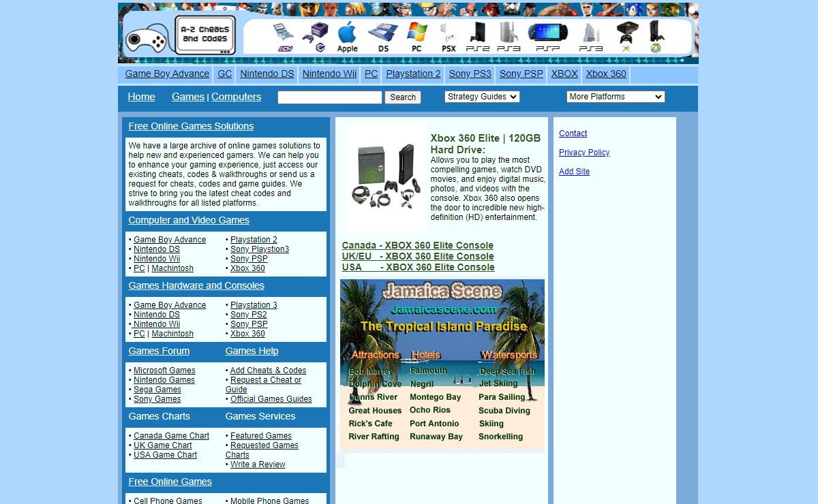Click the black PS2 console icon
Viewport: 818px width, 504px height.
[x=478, y=37]
